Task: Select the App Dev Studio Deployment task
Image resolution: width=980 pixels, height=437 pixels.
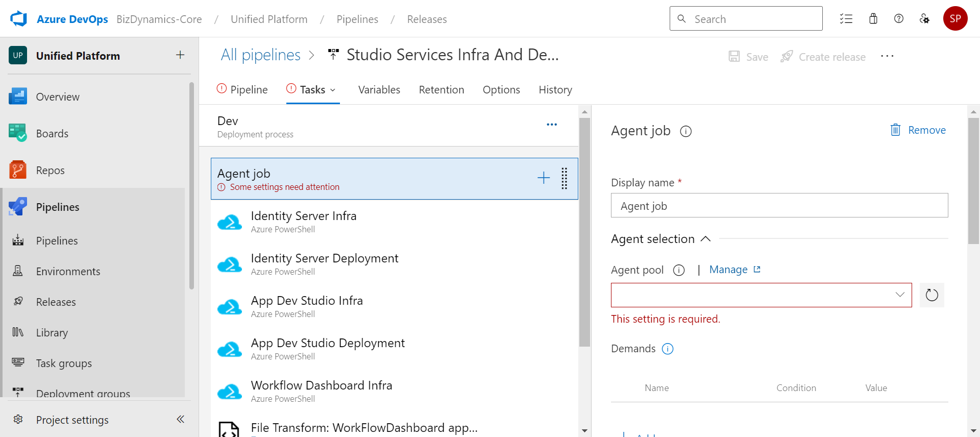Action: (395, 349)
